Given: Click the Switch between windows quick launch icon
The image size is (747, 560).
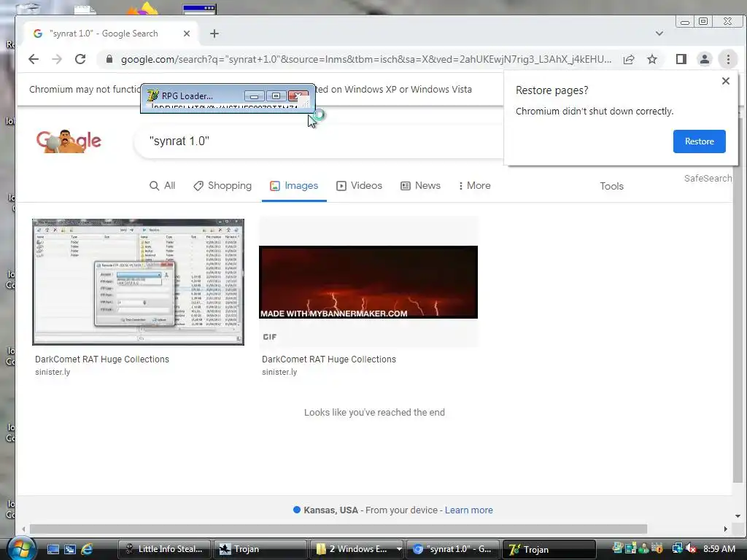Looking at the screenshot, I should click(69, 549).
